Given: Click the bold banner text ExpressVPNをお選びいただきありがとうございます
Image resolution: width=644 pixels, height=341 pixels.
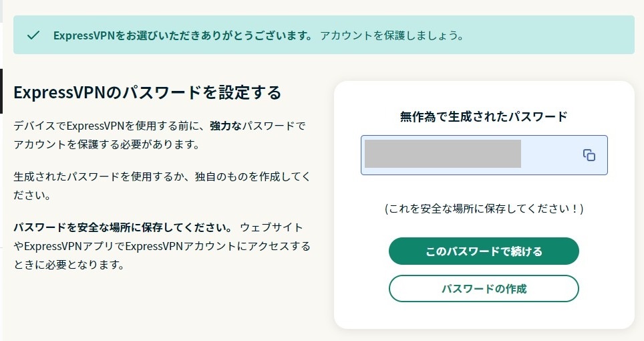Looking at the screenshot, I should tap(183, 35).
